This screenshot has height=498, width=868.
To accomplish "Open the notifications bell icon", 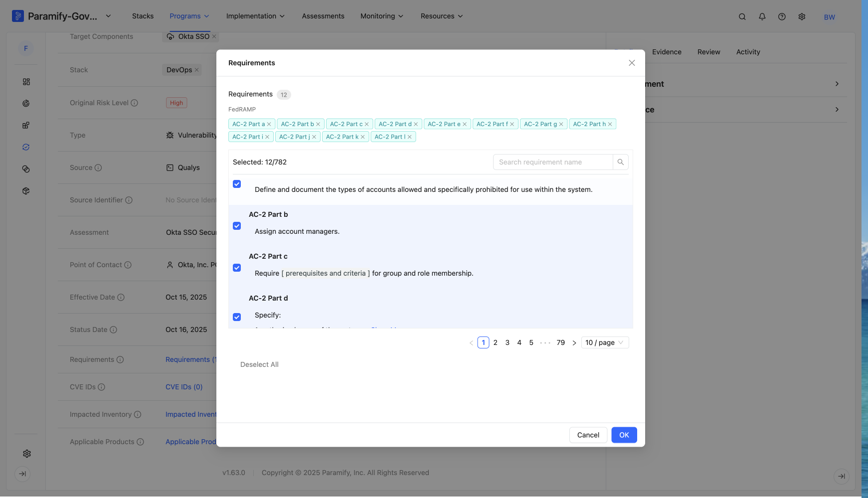I will [762, 16].
